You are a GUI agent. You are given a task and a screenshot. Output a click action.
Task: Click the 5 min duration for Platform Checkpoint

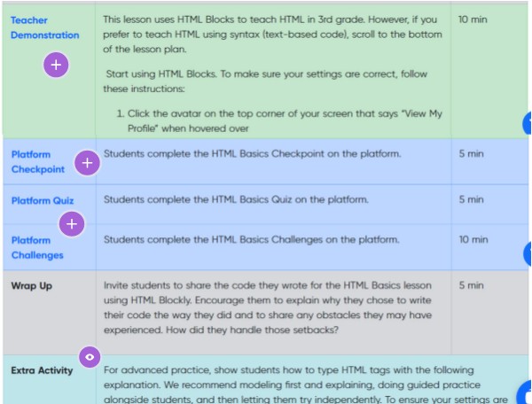[x=471, y=154]
